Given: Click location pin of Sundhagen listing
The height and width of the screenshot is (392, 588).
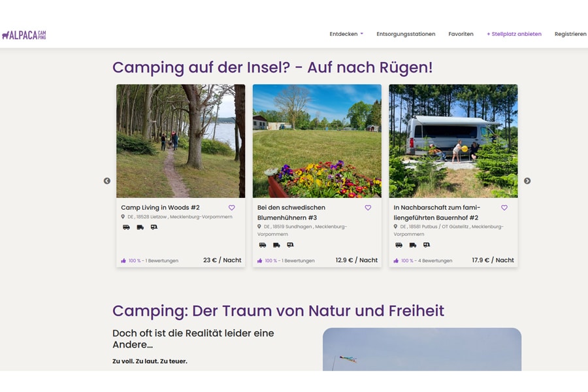Looking at the screenshot, I should point(259,227).
